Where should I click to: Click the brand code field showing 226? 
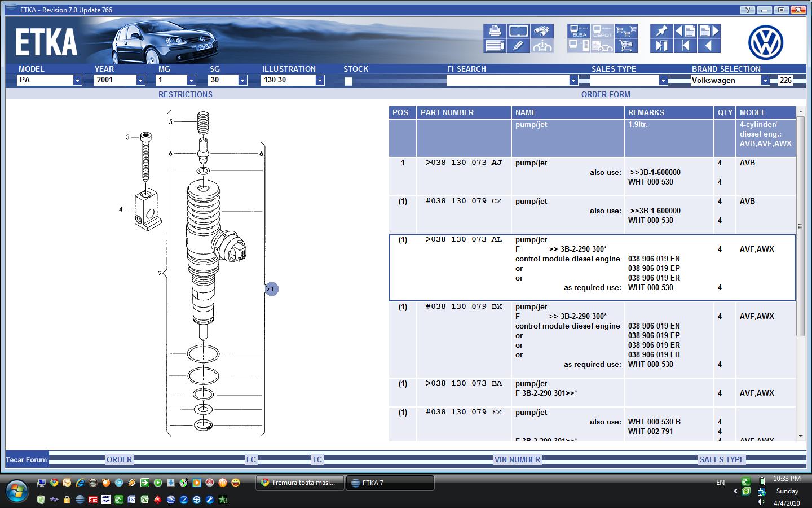click(x=786, y=80)
